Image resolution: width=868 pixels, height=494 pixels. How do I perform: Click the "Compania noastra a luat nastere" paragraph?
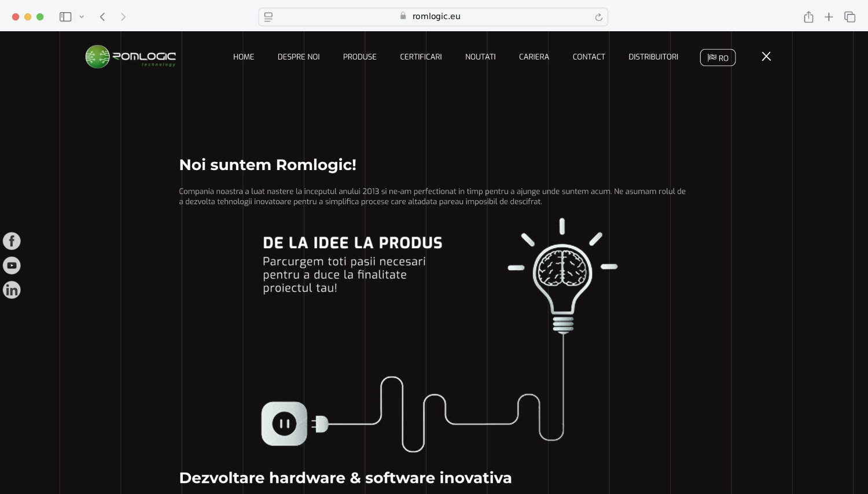432,196
